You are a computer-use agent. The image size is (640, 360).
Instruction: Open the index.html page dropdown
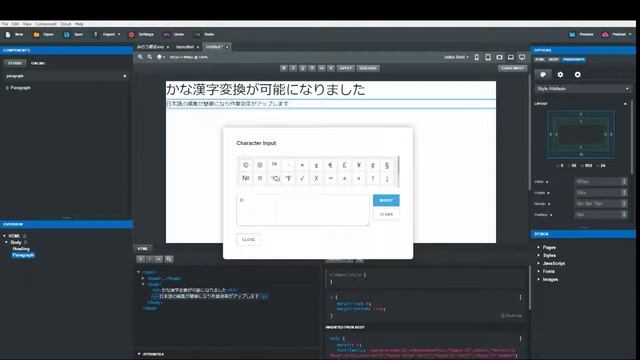pyautogui.click(x=456, y=57)
